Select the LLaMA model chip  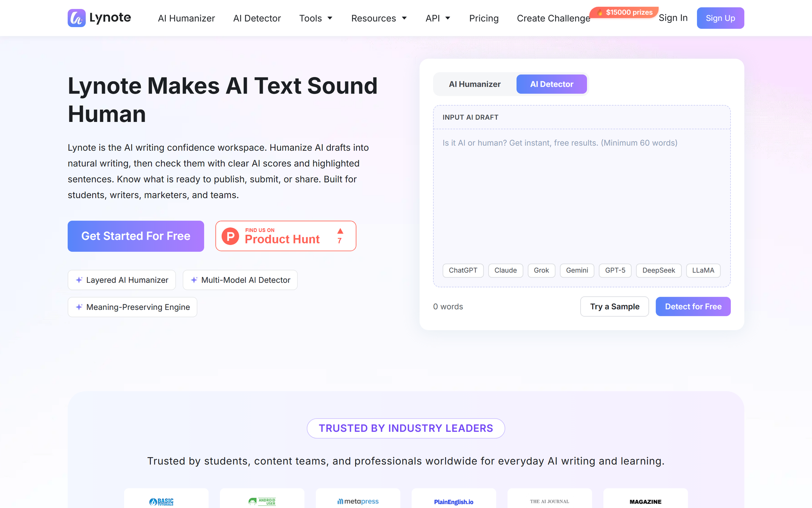click(x=703, y=271)
